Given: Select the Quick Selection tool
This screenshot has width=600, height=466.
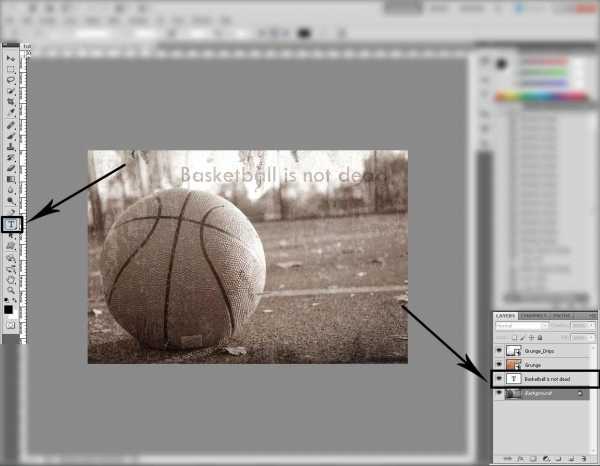Looking at the screenshot, I should click(11, 90).
